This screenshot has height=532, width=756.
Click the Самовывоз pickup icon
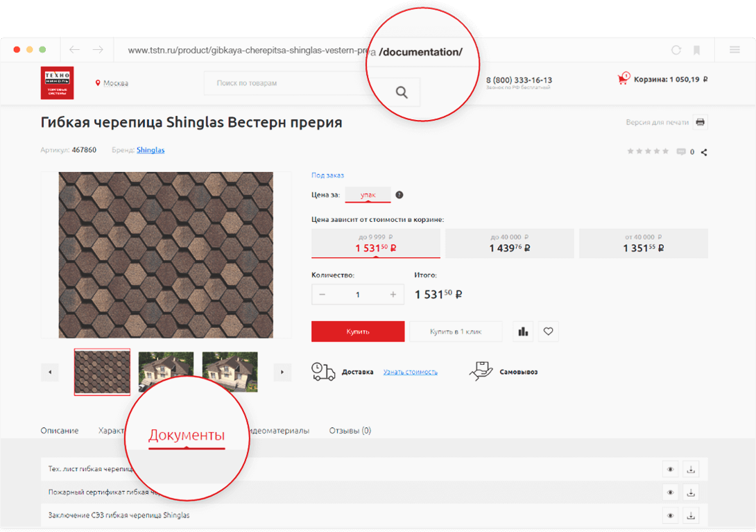click(x=481, y=371)
